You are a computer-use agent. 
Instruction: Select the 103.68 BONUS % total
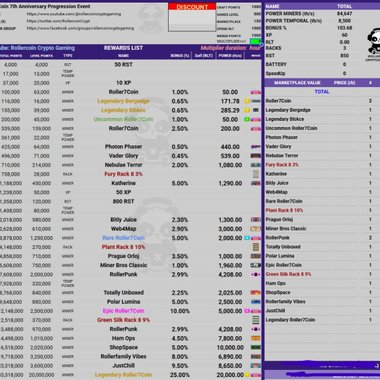[x=345, y=28]
